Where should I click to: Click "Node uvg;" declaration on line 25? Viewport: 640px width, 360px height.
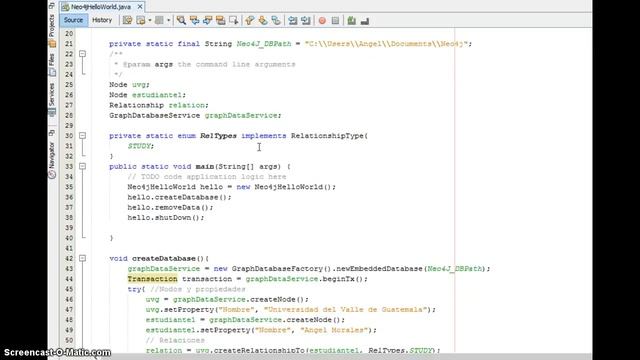[x=129, y=84]
